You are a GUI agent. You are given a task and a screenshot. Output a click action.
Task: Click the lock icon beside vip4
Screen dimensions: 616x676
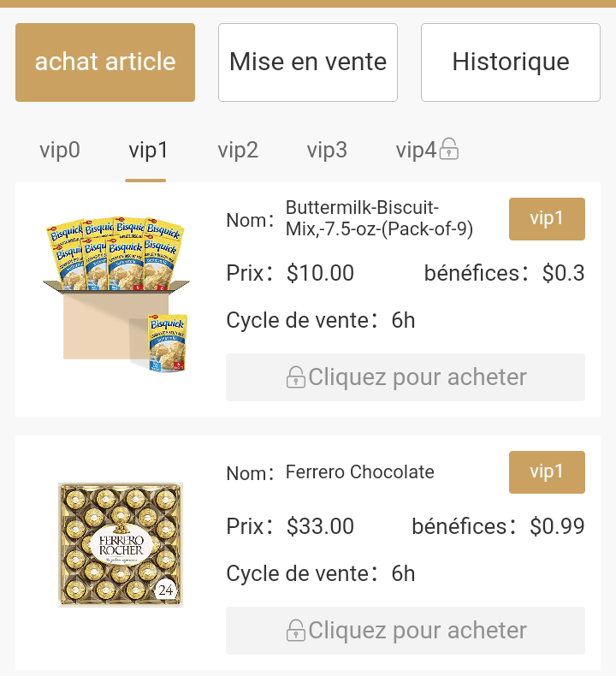(449, 151)
